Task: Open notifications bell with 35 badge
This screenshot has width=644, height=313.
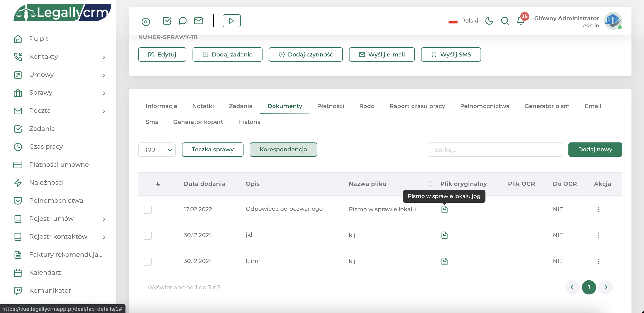Action: 521,21
